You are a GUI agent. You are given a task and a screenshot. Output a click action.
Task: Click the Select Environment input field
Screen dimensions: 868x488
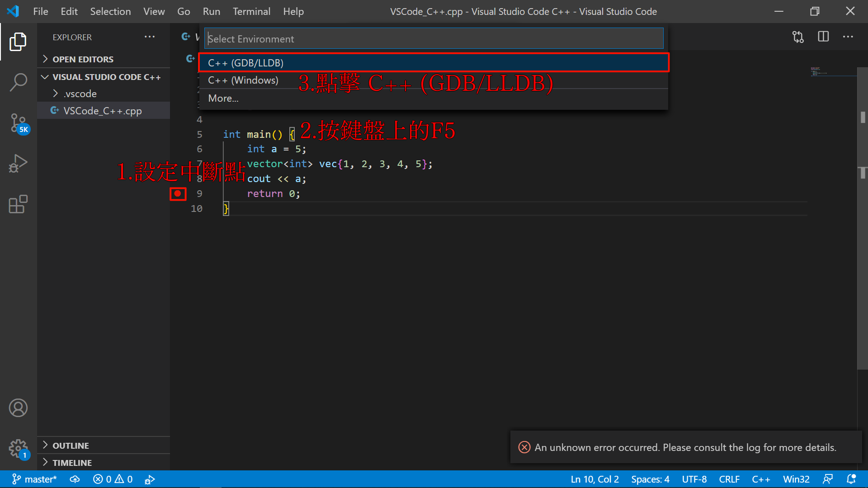coord(433,39)
